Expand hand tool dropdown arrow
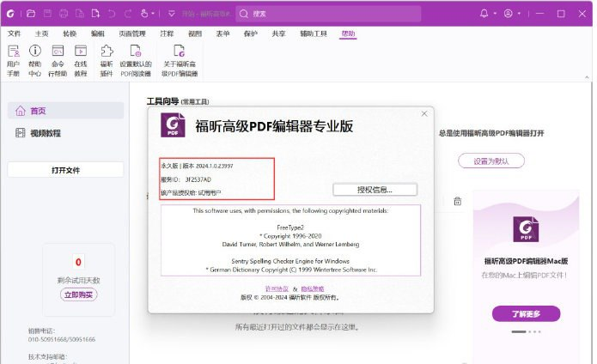This screenshot has height=364, width=597. coord(153,14)
